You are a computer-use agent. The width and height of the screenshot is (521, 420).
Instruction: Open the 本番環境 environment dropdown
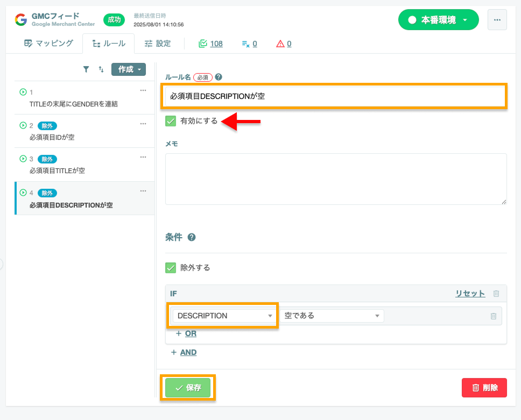(438, 20)
